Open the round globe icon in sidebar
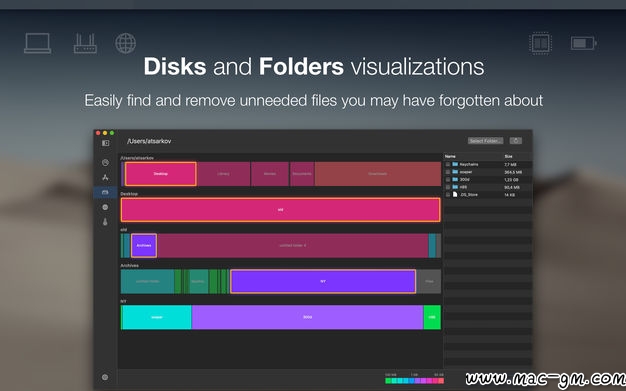This screenshot has height=391, width=626. (x=105, y=207)
